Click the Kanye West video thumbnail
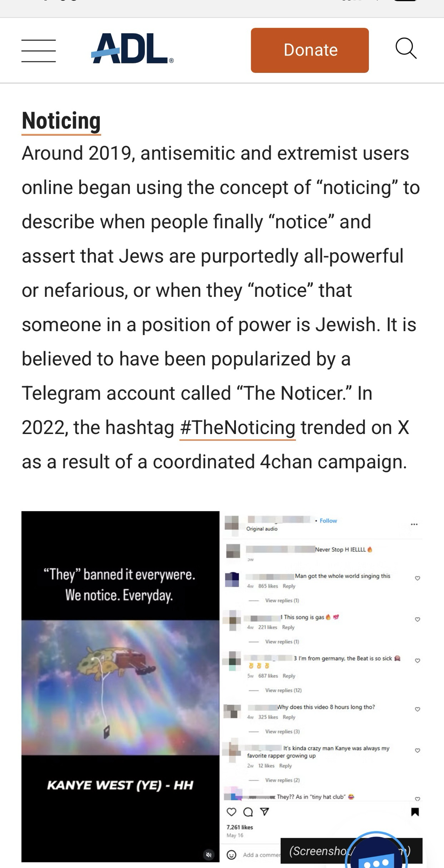This screenshot has width=444, height=868. point(120,686)
